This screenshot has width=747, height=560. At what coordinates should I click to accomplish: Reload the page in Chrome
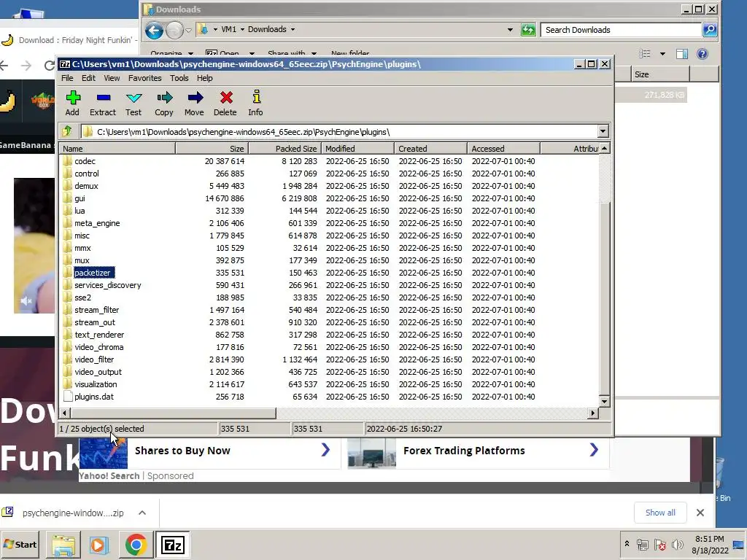click(x=49, y=65)
